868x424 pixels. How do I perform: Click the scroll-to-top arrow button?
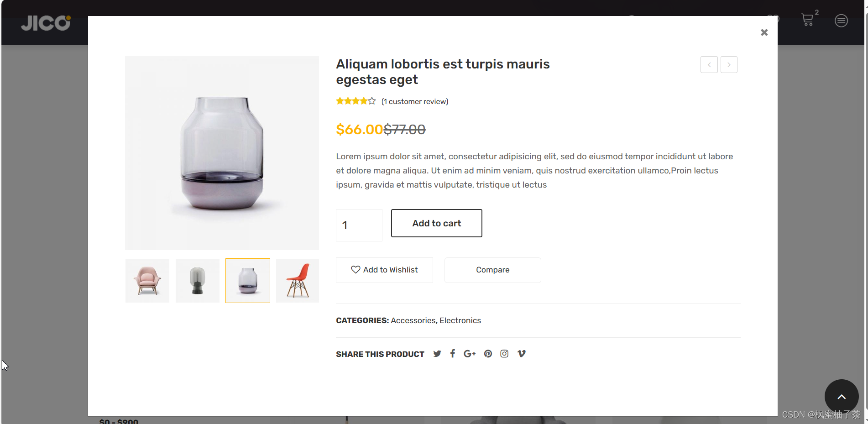[842, 397]
